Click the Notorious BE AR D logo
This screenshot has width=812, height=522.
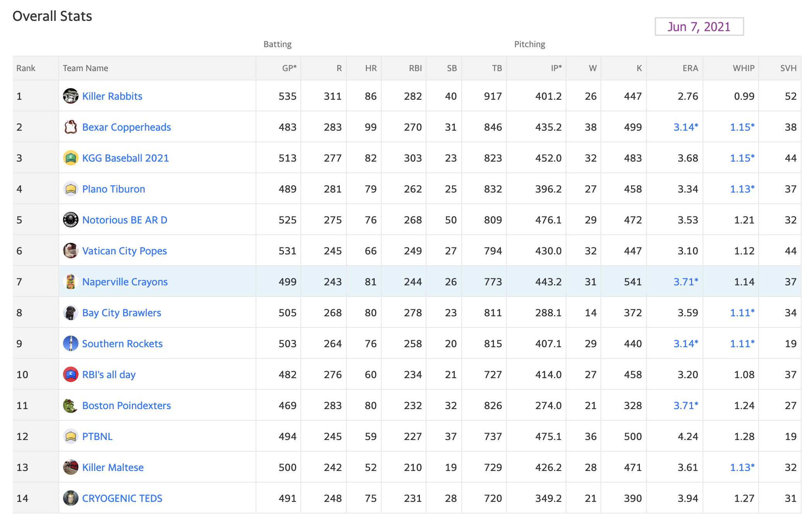(x=70, y=220)
